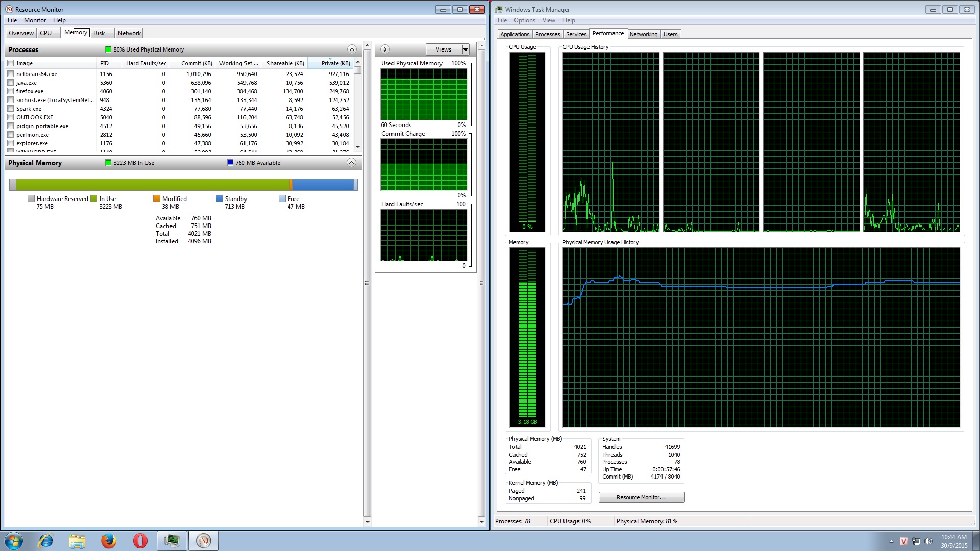Image resolution: width=980 pixels, height=551 pixels.
Task: Open Resource Monitor Help menu
Action: [59, 20]
